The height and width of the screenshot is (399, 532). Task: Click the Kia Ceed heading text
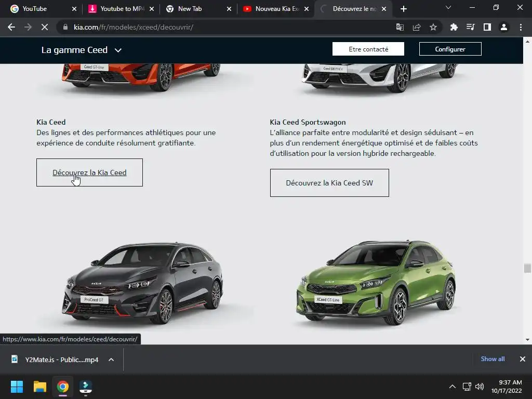51,122
